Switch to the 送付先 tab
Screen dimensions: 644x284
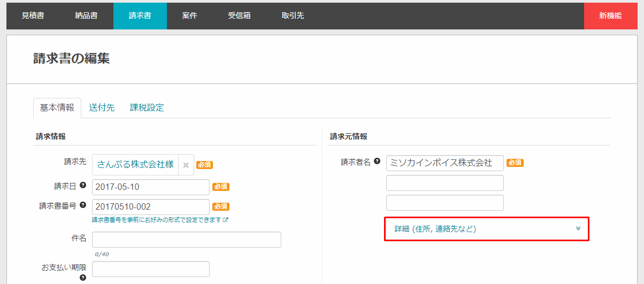point(102,108)
